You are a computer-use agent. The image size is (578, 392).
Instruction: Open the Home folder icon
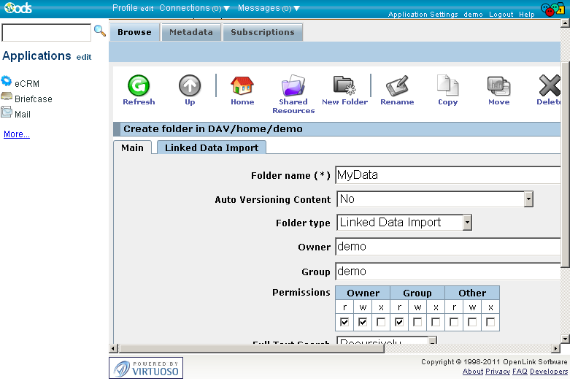pyautogui.click(x=242, y=86)
